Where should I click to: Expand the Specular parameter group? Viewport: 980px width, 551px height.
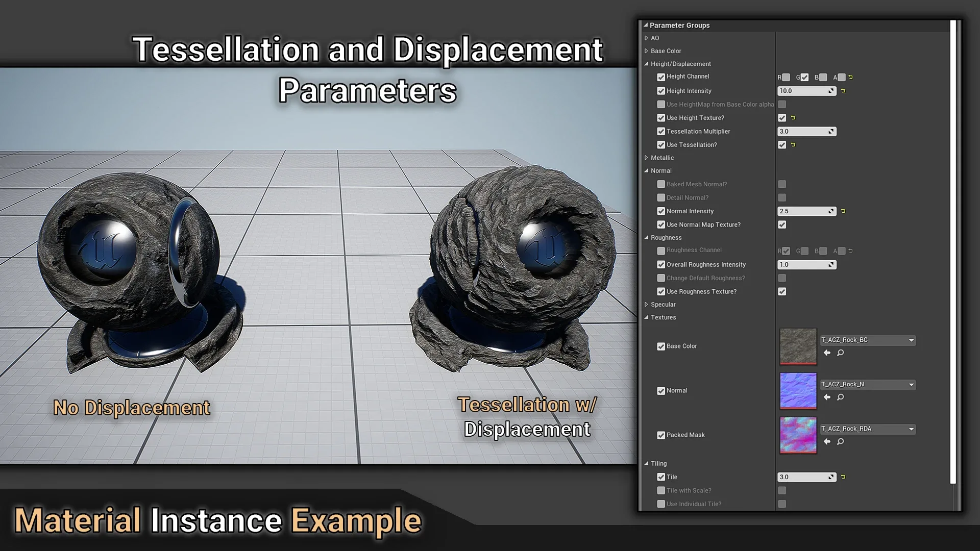tap(646, 305)
